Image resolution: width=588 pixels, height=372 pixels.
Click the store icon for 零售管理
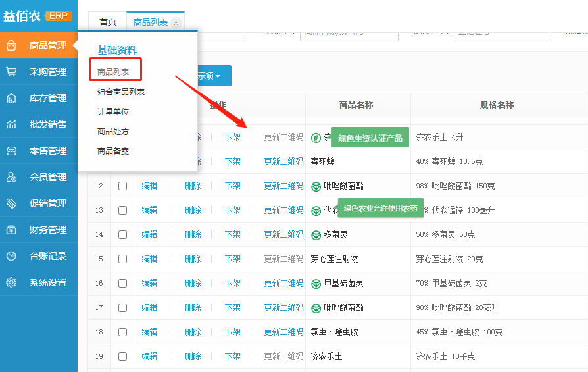coord(11,151)
